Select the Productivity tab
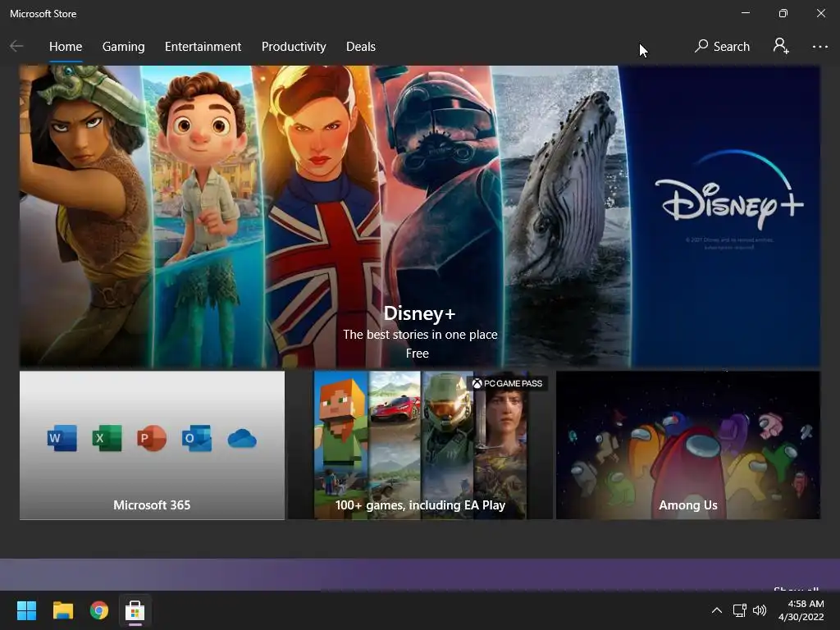Image resolution: width=840 pixels, height=630 pixels. (x=294, y=47)
